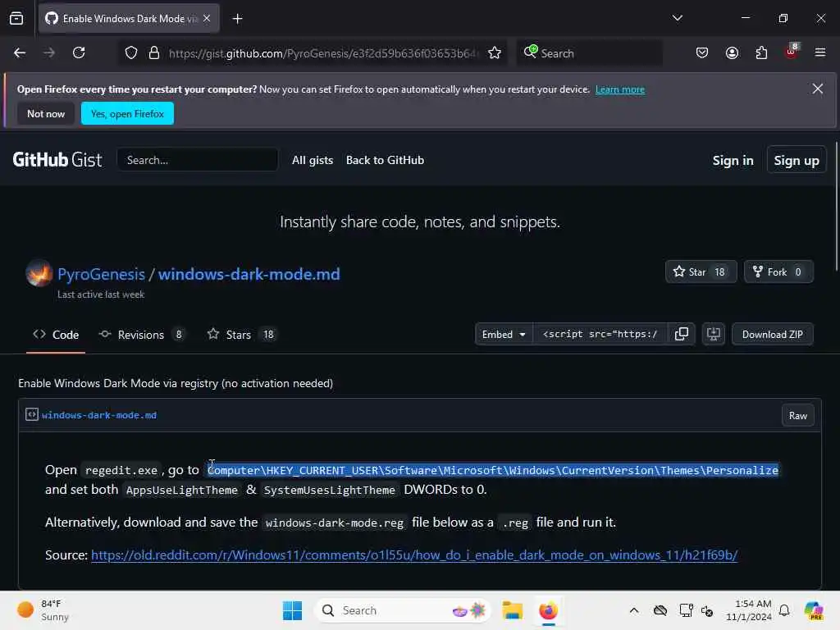Image resolution: width=840 pixels, height=630 pixels.
Task: Open PyroGenesis user avatar
Action: [x=39, y=273]
